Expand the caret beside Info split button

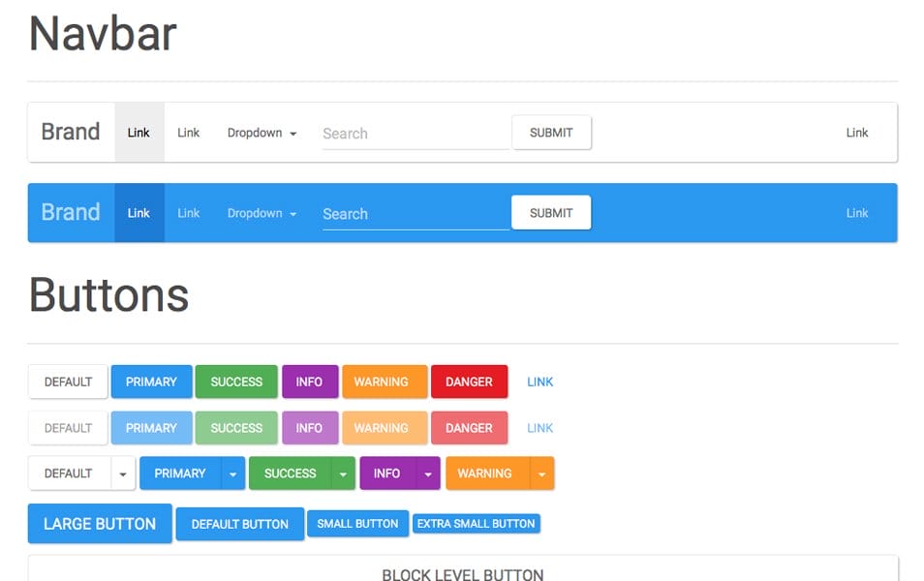click(x=428, y=474)
